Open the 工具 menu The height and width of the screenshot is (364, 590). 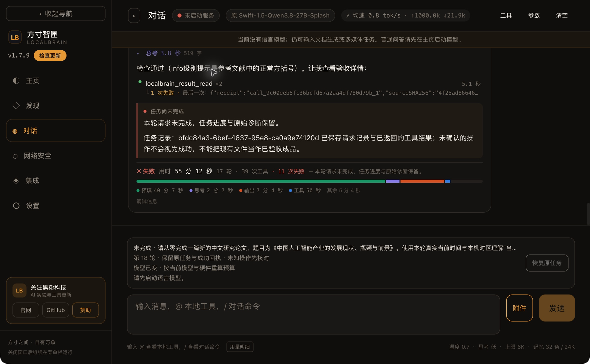pos(506,15)
